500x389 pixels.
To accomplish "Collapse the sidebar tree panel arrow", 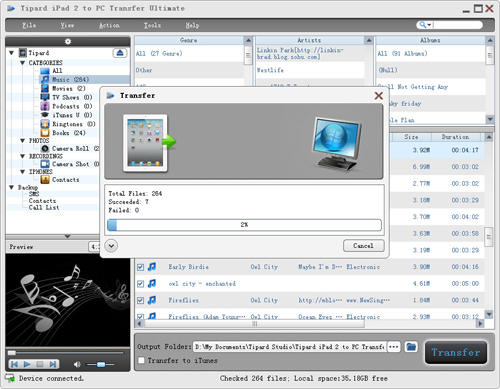I will [x=67, y=236].
